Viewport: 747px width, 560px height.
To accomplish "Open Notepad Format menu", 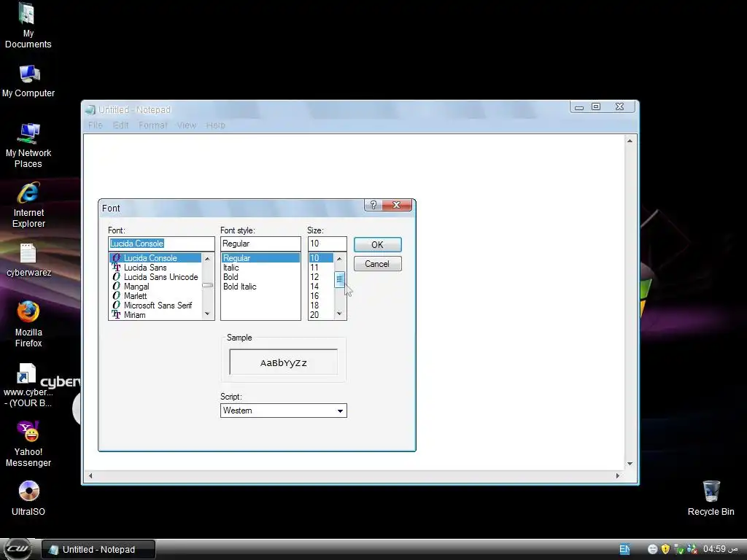I will (x=153, y=125).
